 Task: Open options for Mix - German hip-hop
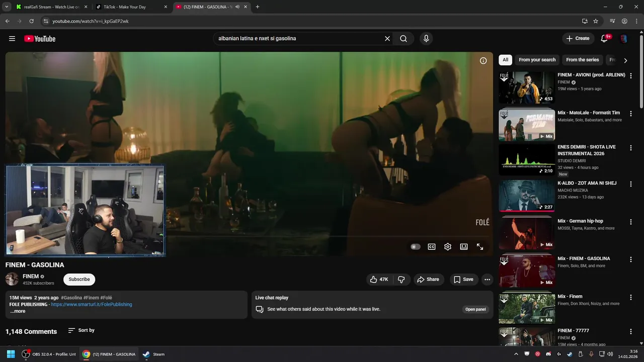point(631,222)
